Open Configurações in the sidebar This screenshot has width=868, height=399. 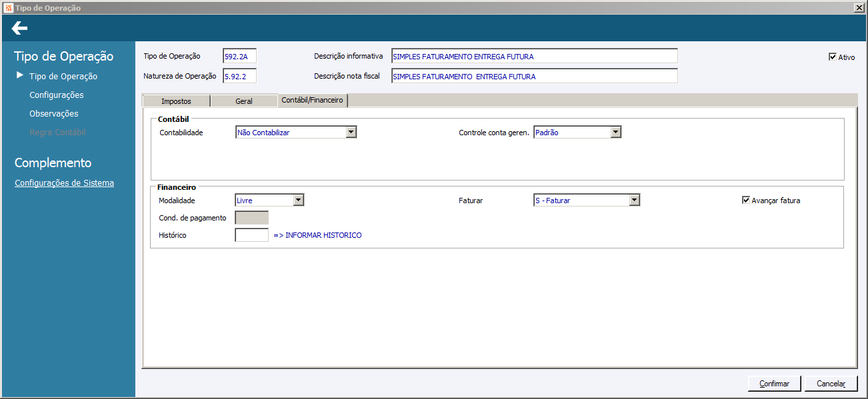click(x=57, y=95)
